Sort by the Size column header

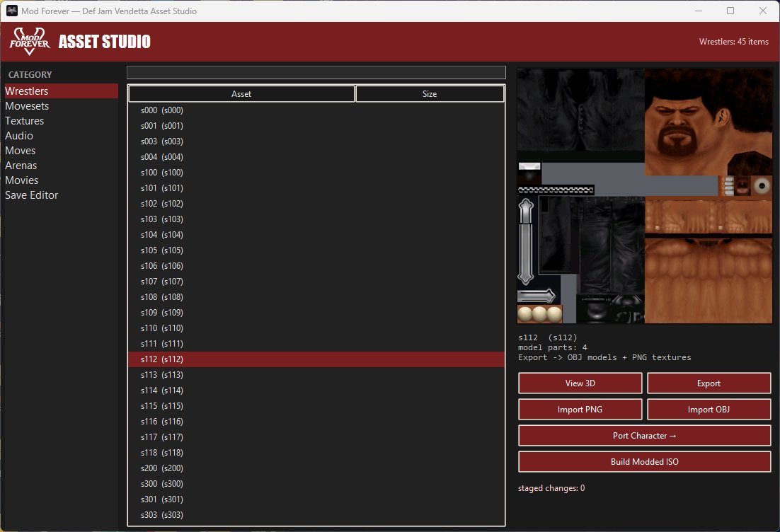coord(430,94)
